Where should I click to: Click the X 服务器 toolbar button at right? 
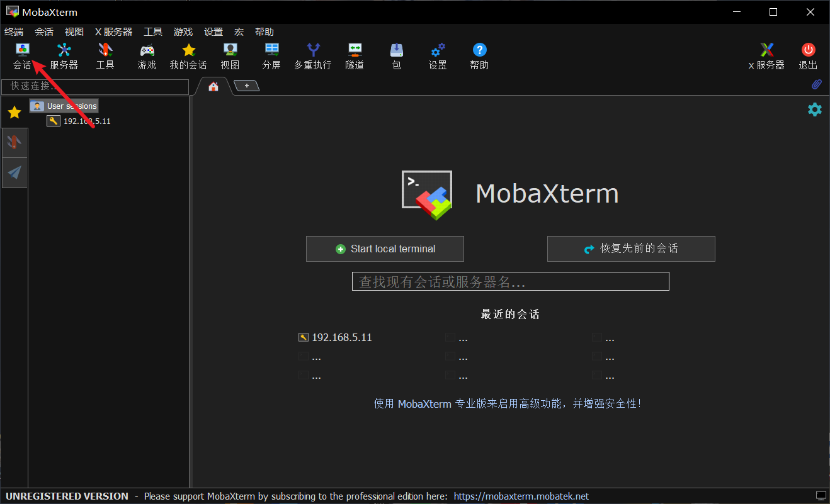tap(766, 56)
